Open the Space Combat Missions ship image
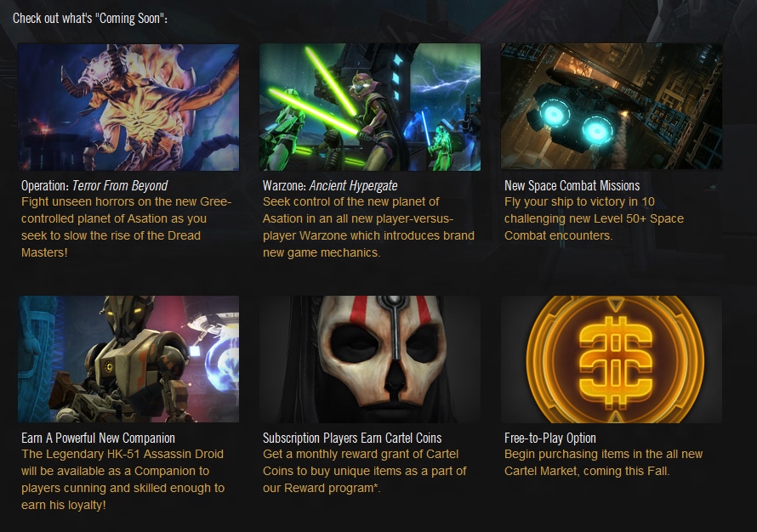This screenshot has width=757, height=532. [612, 106]
